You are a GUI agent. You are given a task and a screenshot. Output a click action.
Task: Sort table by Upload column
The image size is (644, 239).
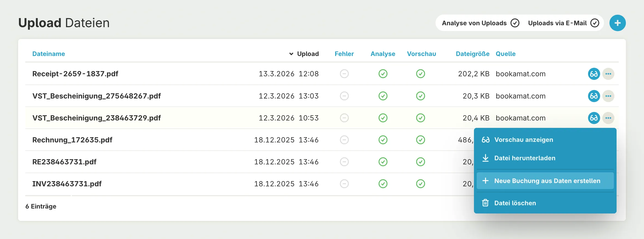307,54
